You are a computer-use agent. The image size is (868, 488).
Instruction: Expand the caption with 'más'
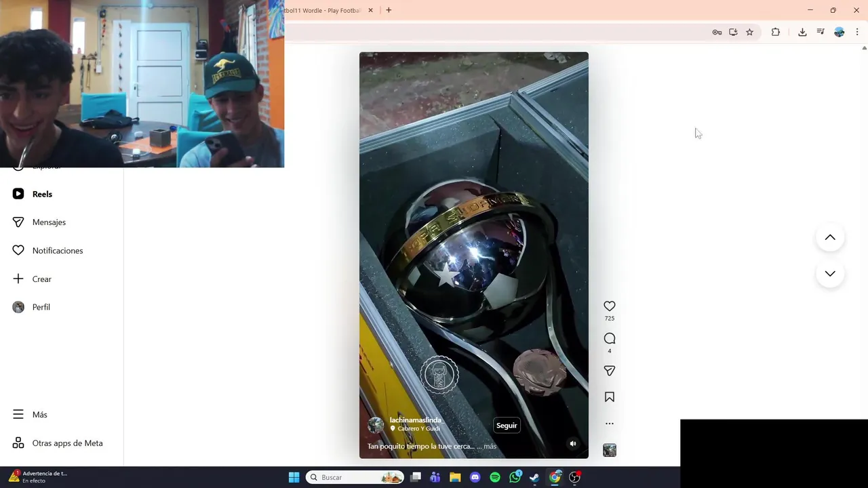click(490, 447)
